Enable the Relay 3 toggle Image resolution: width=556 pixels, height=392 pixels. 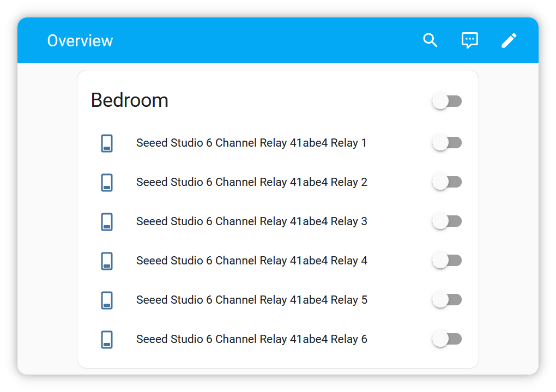(447, 221)
